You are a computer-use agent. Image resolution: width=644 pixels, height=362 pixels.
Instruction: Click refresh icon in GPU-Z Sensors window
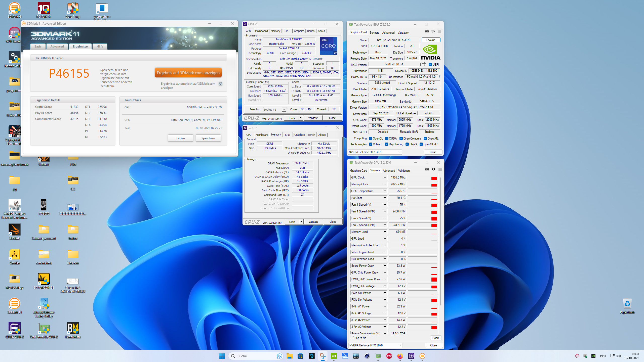[x=433, y=169]
